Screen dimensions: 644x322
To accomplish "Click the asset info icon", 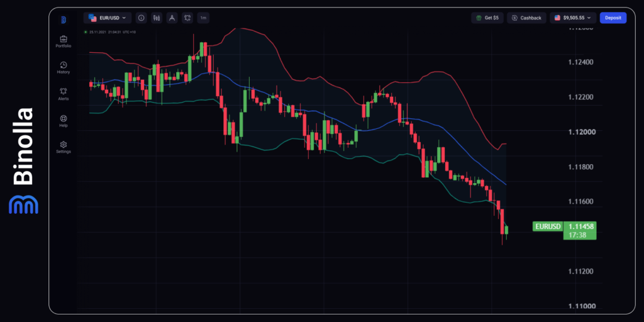I will [141, 18].
